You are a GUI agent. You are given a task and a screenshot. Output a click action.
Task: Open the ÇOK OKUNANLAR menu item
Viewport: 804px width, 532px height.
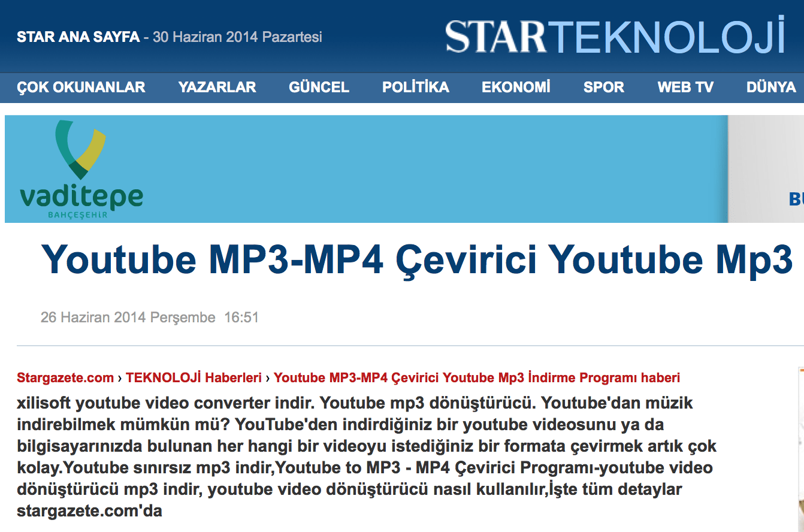tap(81, 87)
